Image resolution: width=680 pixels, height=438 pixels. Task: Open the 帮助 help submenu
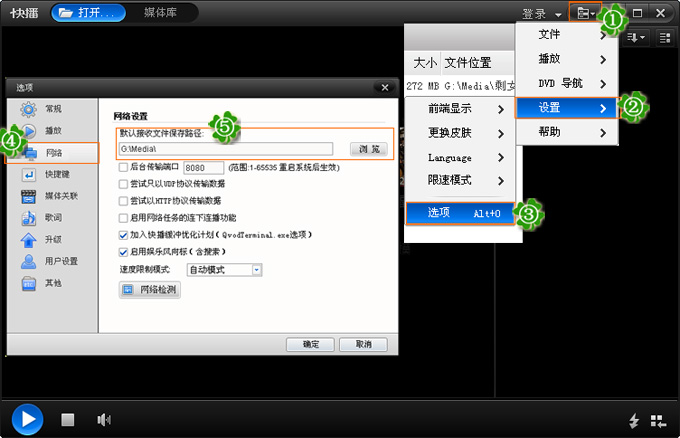pos(567,132)
